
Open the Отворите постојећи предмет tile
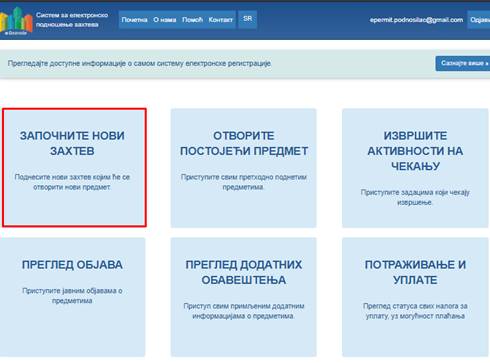[244, 168]
